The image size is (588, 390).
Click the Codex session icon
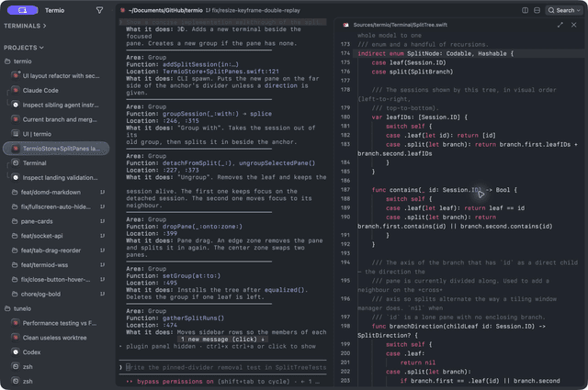[16, 352]
